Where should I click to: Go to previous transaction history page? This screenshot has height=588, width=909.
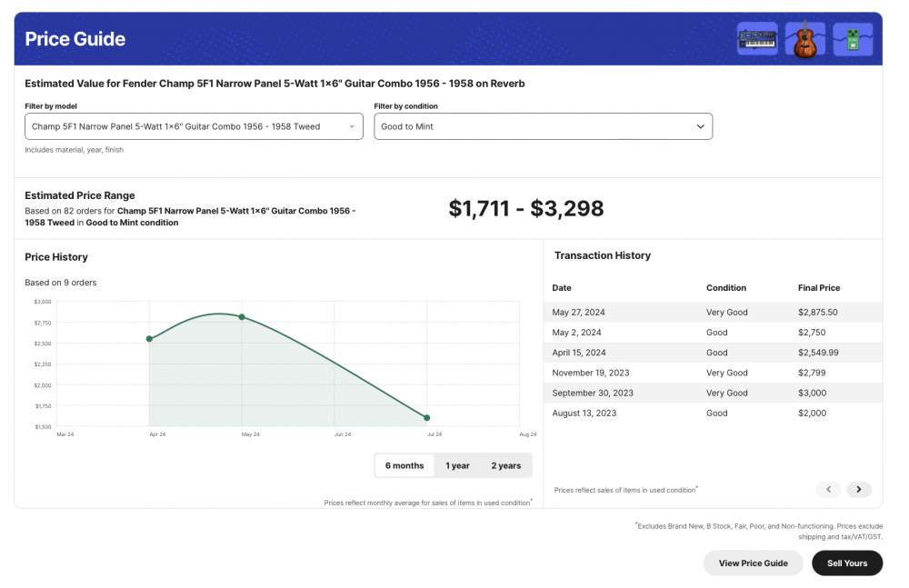[x=827, y=490]
